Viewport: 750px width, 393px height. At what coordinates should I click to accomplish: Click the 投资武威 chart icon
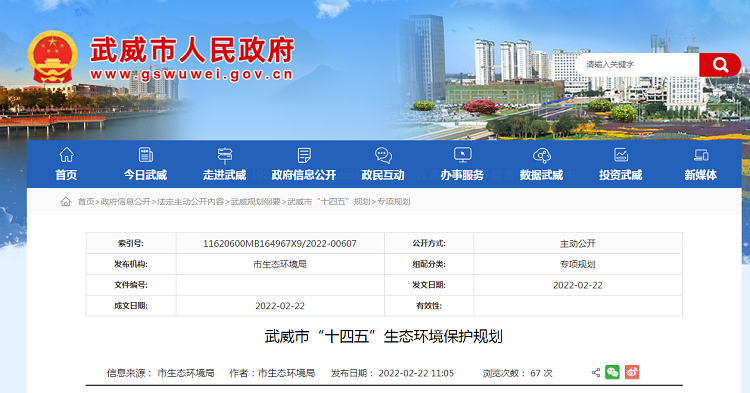pos(621,155)
